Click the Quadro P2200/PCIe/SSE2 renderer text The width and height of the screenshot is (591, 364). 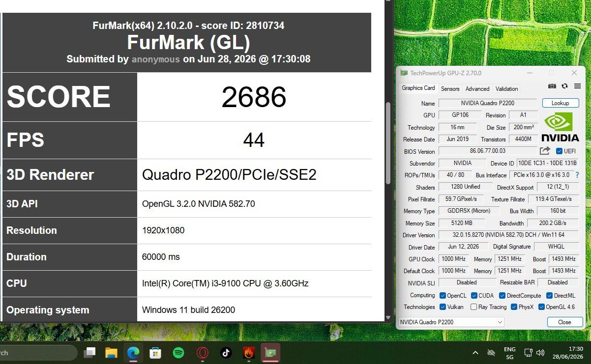coord(229,175)
